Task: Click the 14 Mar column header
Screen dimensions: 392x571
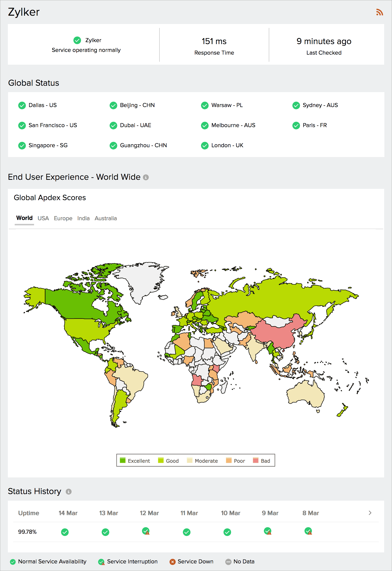Action: click(68, 513)
